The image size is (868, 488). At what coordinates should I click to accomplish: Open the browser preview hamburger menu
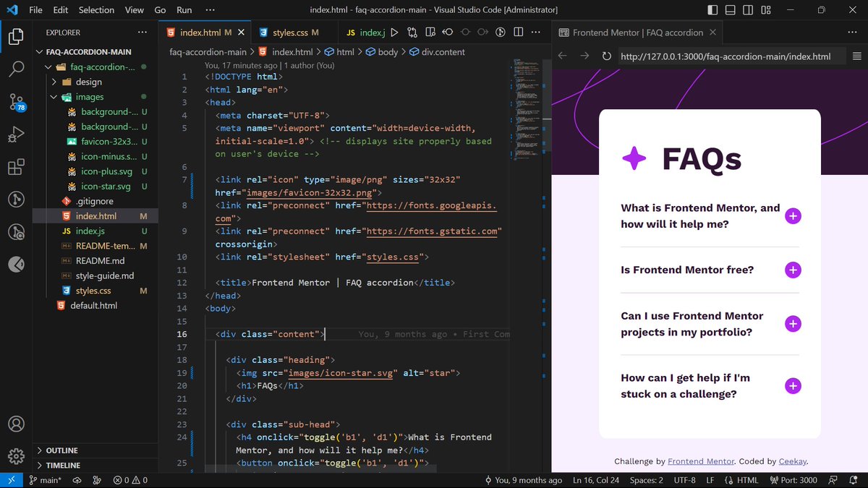[857, 56]
